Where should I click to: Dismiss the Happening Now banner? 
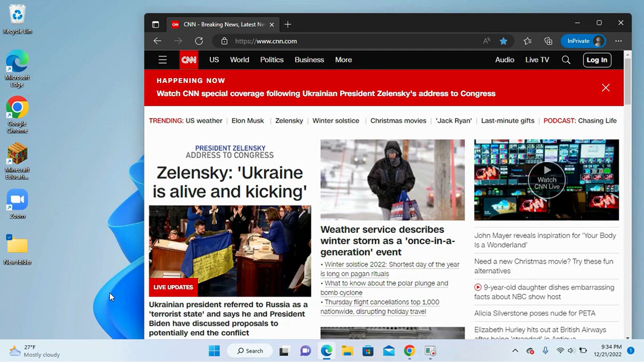click(606, 88)
